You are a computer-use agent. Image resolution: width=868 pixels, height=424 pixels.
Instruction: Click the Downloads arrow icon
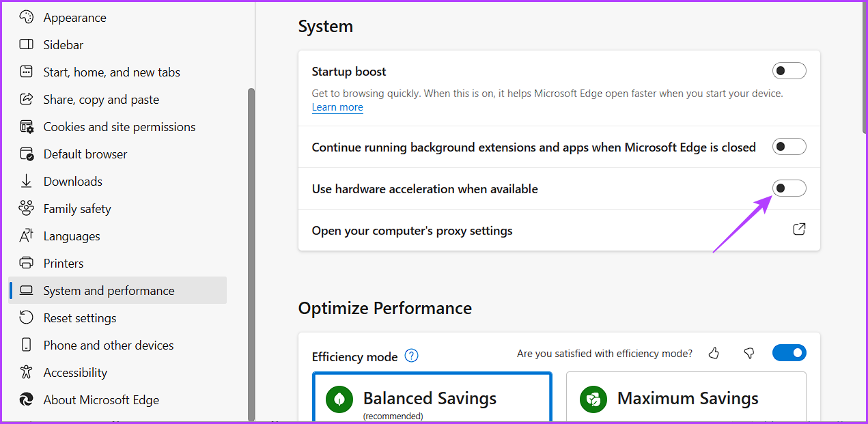pyautogui.click(x=27, y=181)
